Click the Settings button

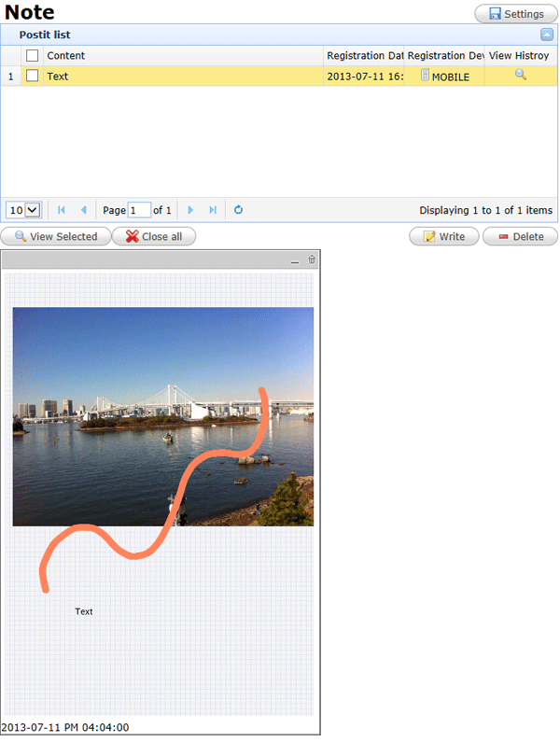tap(515, 14)
